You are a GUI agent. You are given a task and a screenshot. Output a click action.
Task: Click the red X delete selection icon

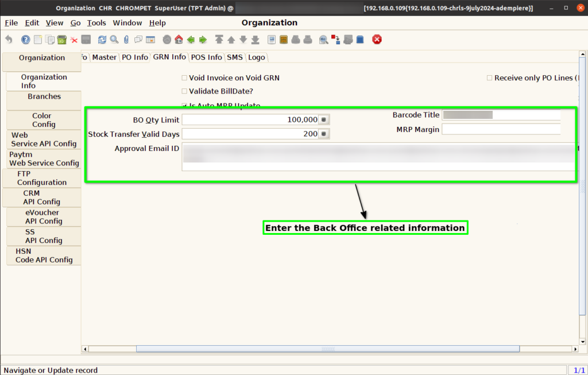click(74, 40)
